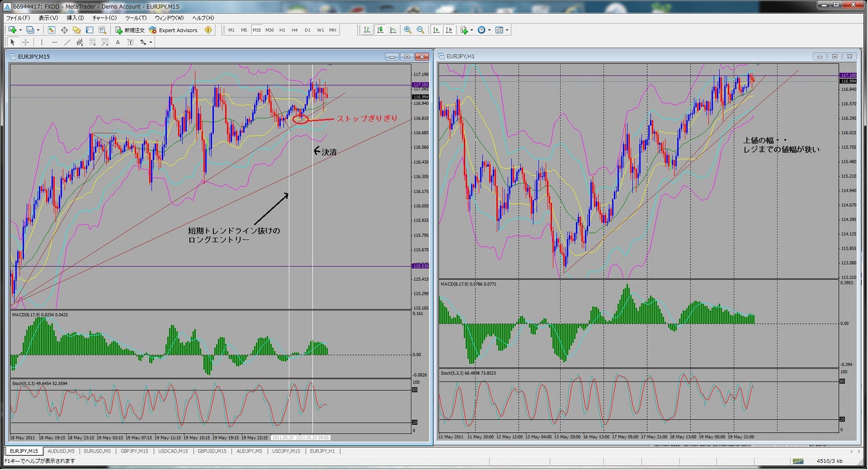Switch timeframe to H4
This screenshot has height=470, width=868.
click(x=295, y=30)
